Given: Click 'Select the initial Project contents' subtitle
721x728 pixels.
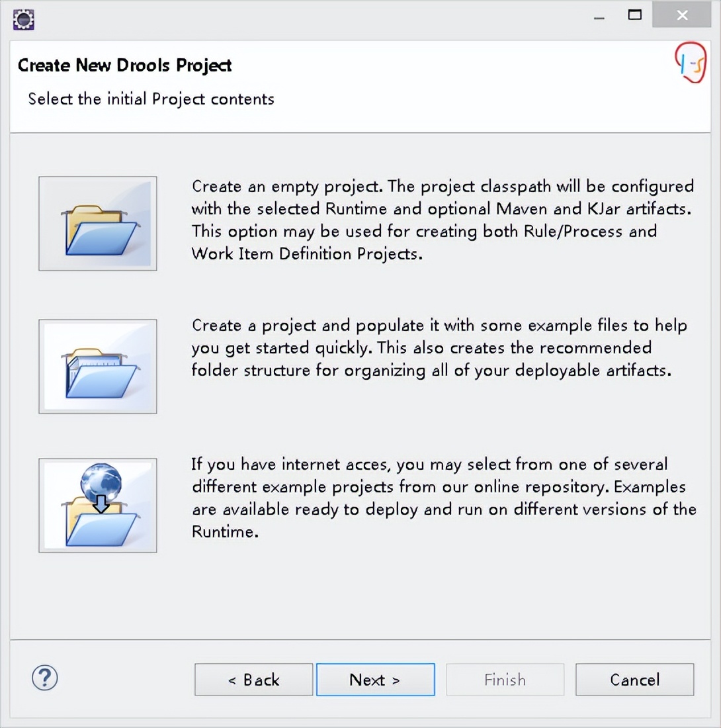Looking at the screenshot, I should 151,99.
